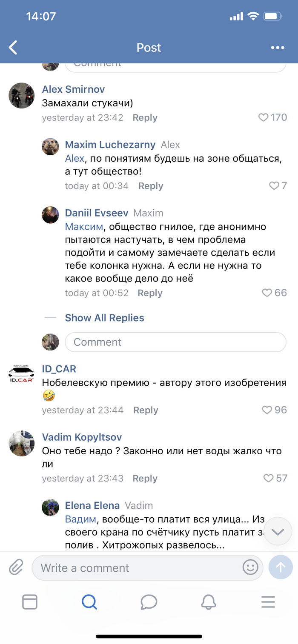298x644 pixels.
Task: Open Elena Elena's profile name
Action: [x=92, y=505]
